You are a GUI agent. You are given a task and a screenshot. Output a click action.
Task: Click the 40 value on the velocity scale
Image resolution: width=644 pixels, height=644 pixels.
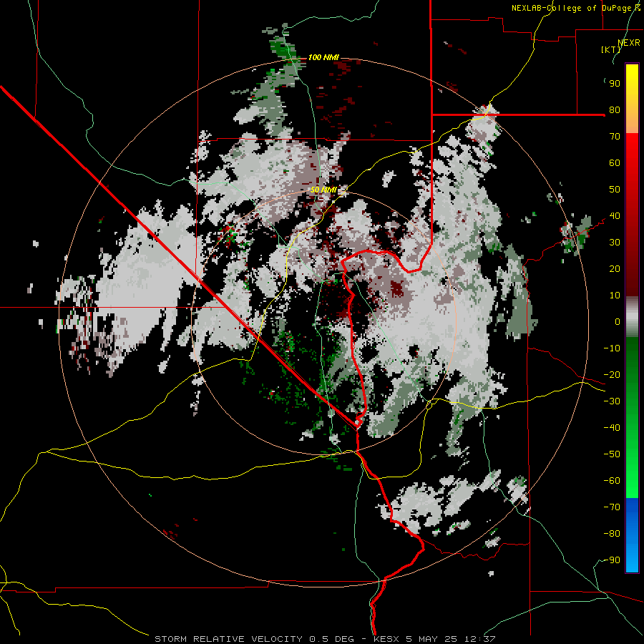[615, 215]
